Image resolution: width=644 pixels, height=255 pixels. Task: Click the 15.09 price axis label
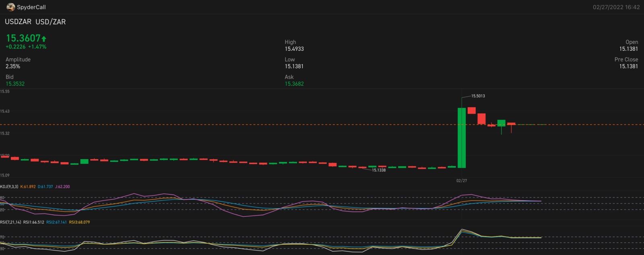5,175
